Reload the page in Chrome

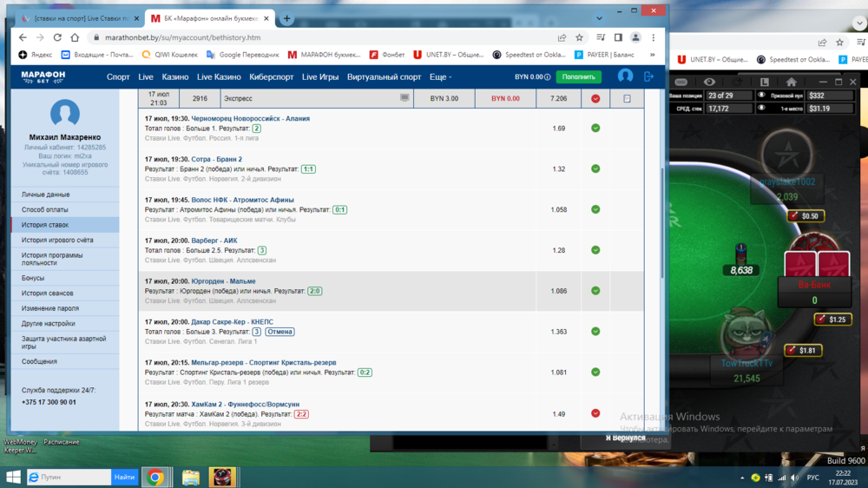tap(57, 37)
